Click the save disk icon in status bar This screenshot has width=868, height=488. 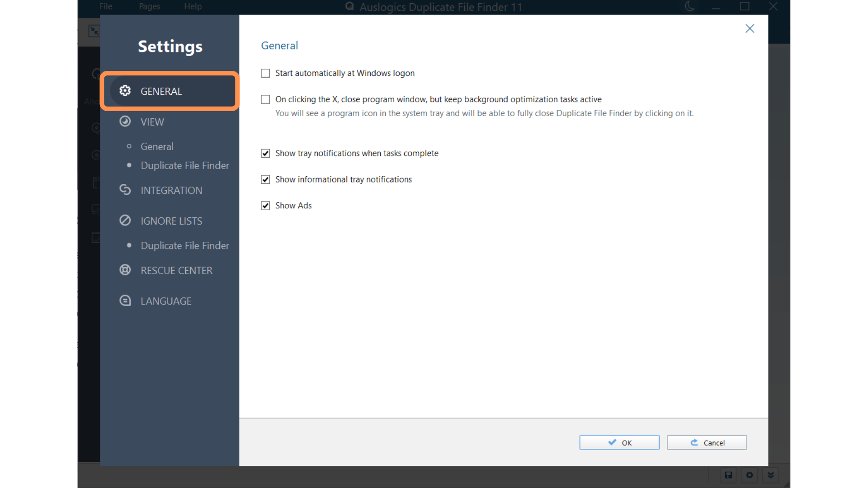click(728, 475)
